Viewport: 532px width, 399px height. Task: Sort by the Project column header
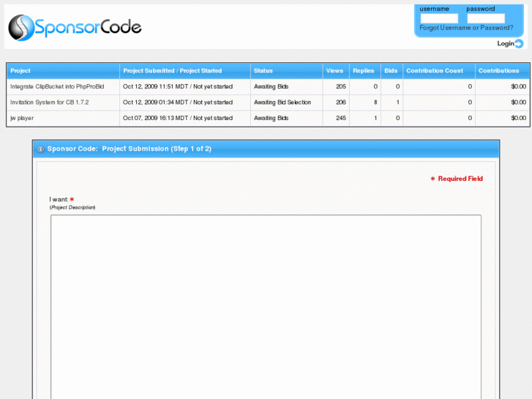pyautogui.click(x=20, y=70)
